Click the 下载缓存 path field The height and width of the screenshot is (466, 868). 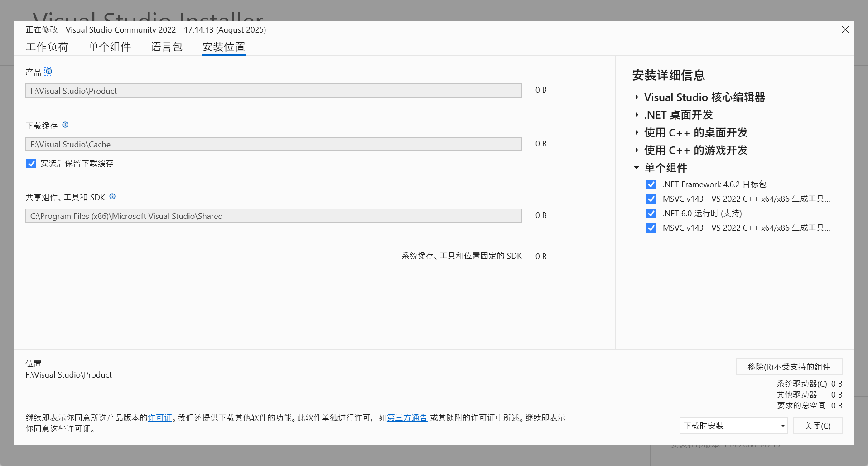[x=273, y=144]
